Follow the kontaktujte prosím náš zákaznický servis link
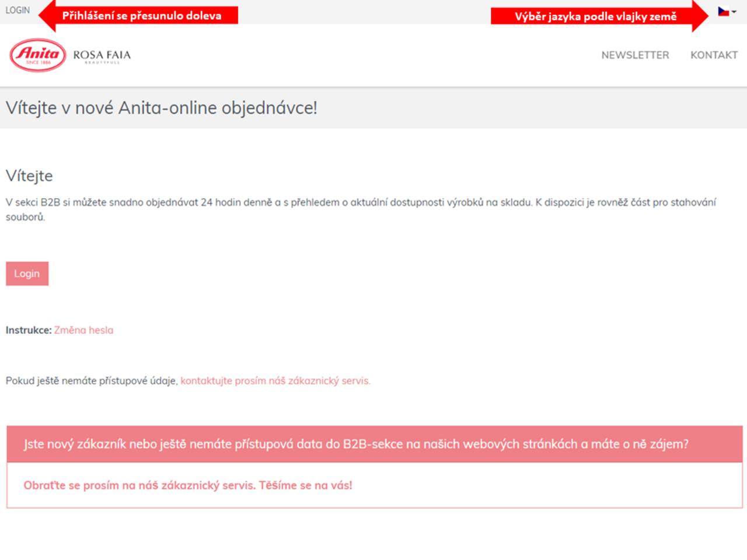747x560 pixels. pyautogui.click(x=275, y=381)
